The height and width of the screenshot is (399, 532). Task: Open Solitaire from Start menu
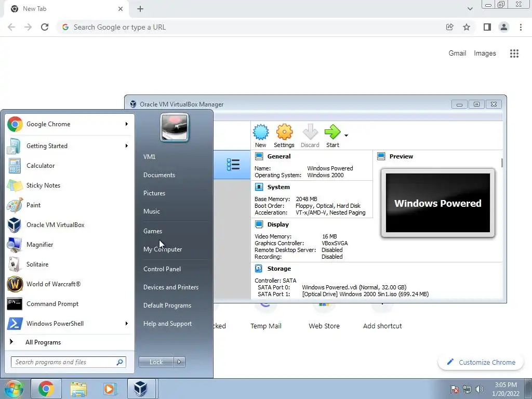[x=70, y=264]
